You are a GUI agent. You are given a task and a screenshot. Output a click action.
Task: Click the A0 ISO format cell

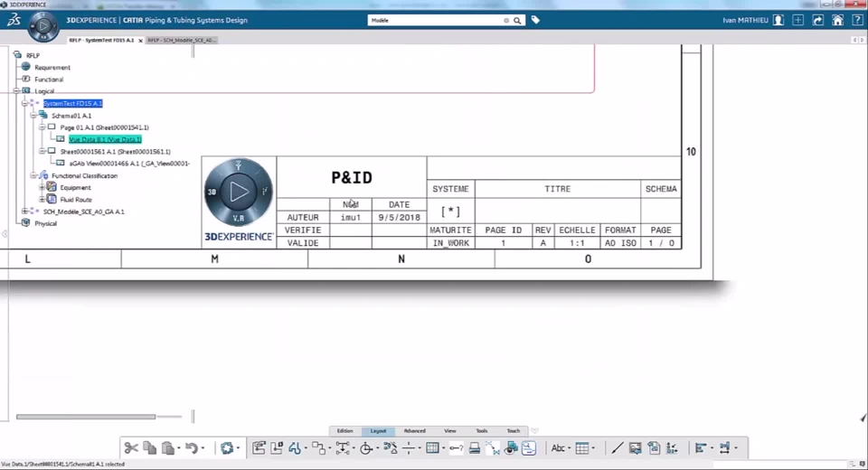[620, 243]
